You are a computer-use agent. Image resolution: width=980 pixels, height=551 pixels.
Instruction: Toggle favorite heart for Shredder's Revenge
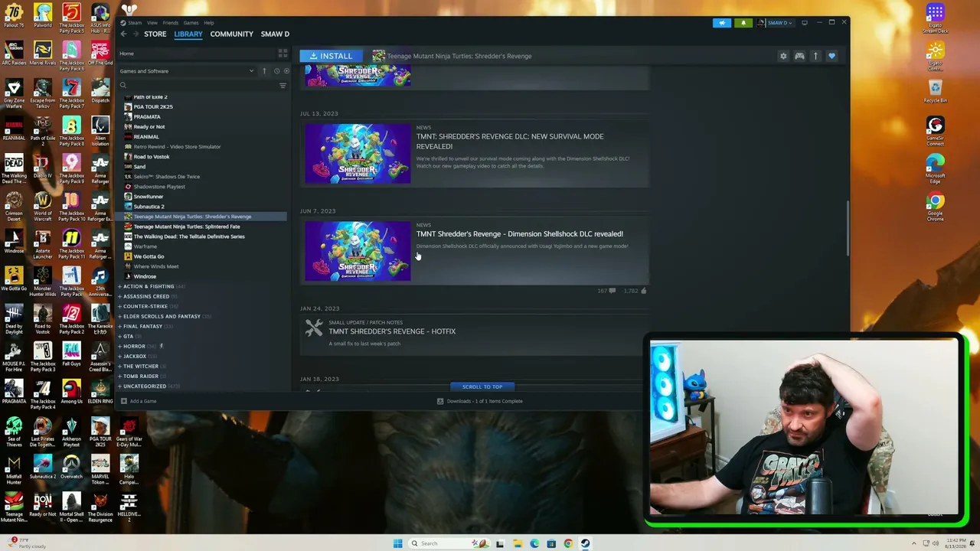831,56
